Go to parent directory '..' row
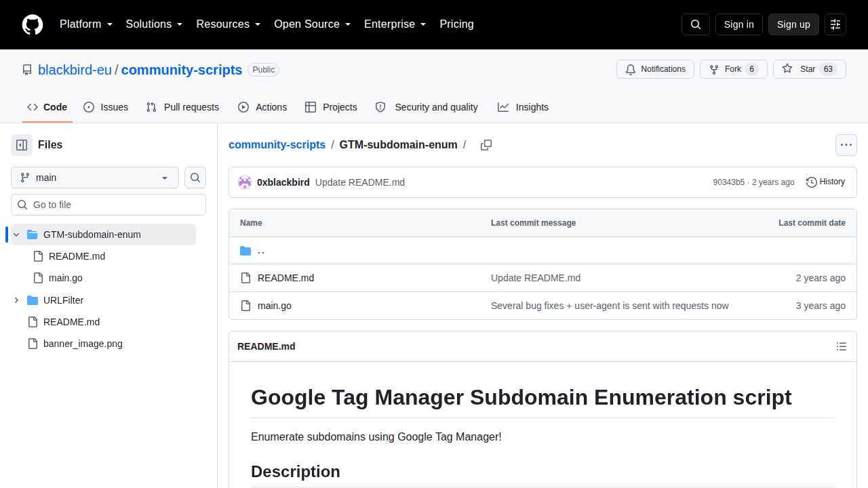 pyautogui.click(x=542, y=251)
